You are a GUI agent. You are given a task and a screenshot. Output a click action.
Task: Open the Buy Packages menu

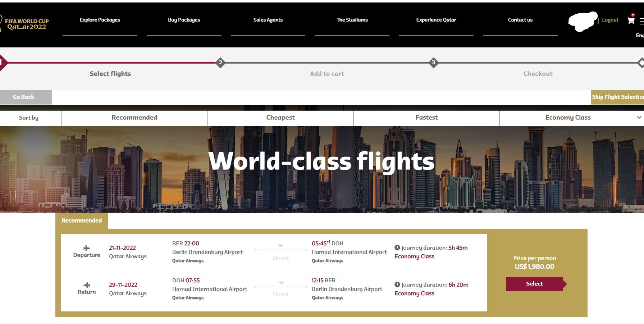pyautogui.click(x=184, y=20)
